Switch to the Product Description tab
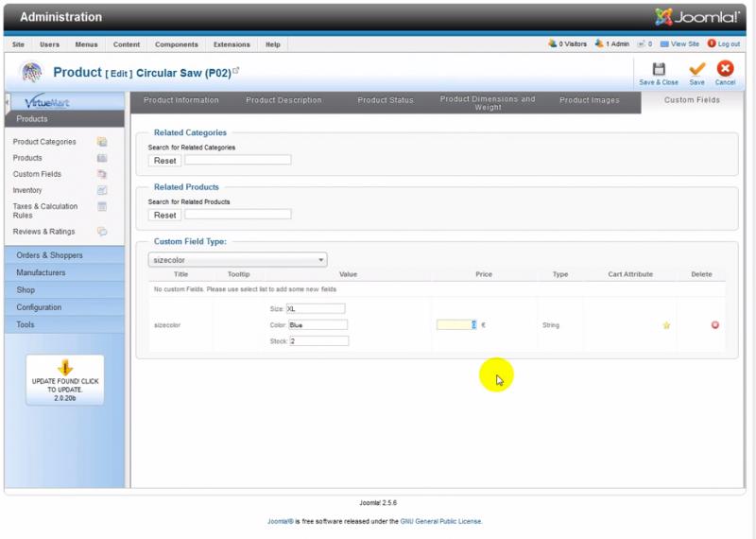Image resolution: width=756 pixels, height=539 pixels. coord(283,100)
